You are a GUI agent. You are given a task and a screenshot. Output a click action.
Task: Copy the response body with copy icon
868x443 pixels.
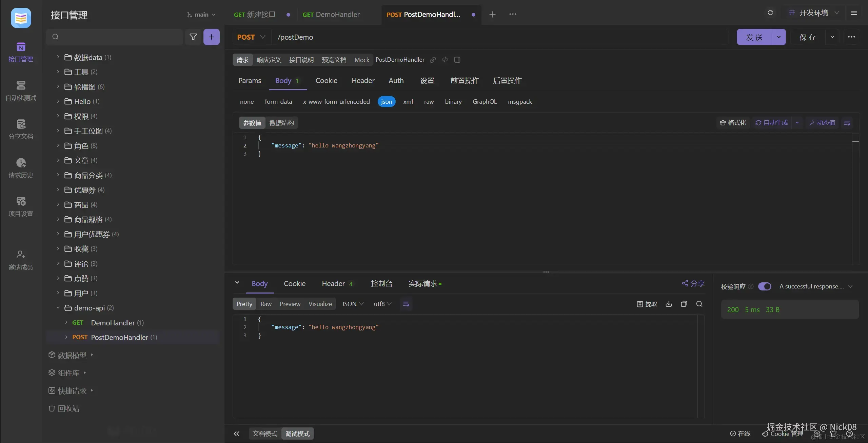point(684,304)
